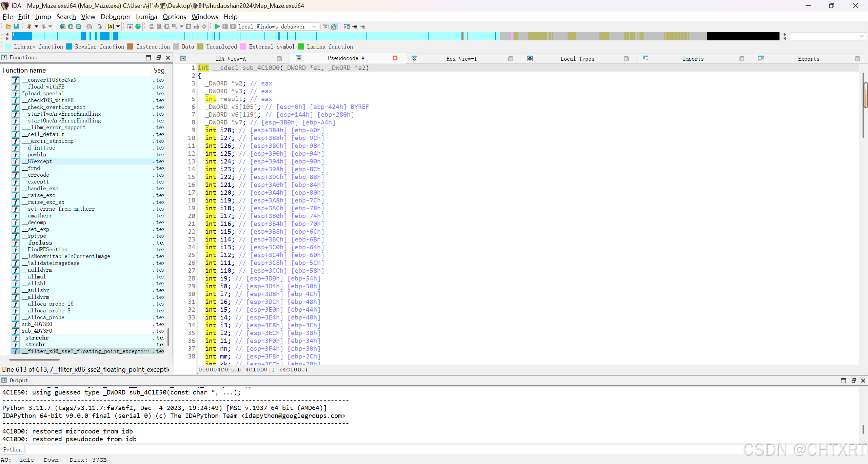Screen dimensions: 868x464
Task: Open the Options menu
Action: 174,17
